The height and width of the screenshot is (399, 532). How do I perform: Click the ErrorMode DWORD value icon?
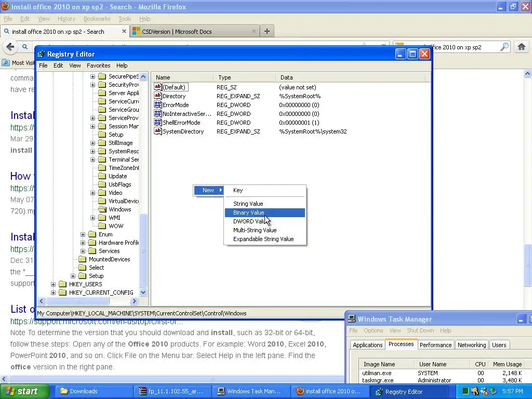tap(158, 105)
